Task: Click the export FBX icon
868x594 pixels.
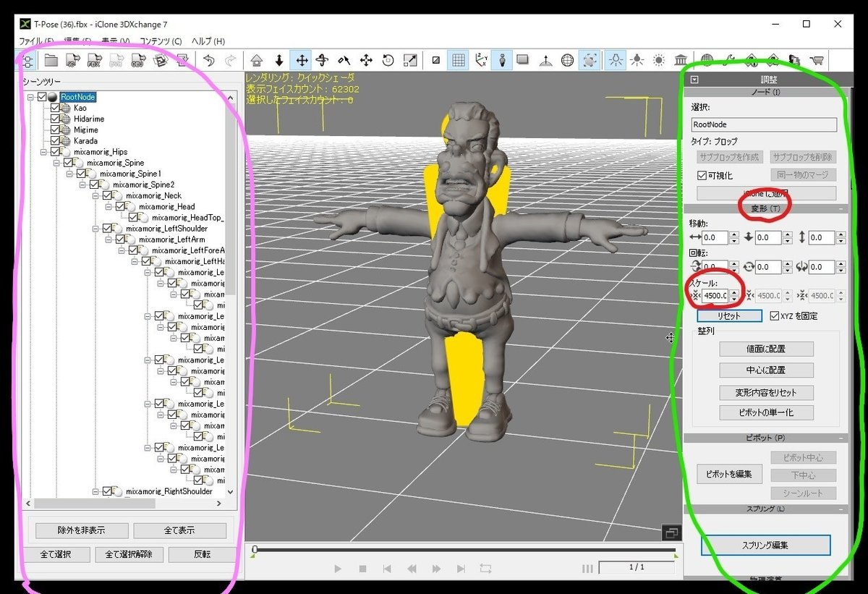Action: [95, 61]
